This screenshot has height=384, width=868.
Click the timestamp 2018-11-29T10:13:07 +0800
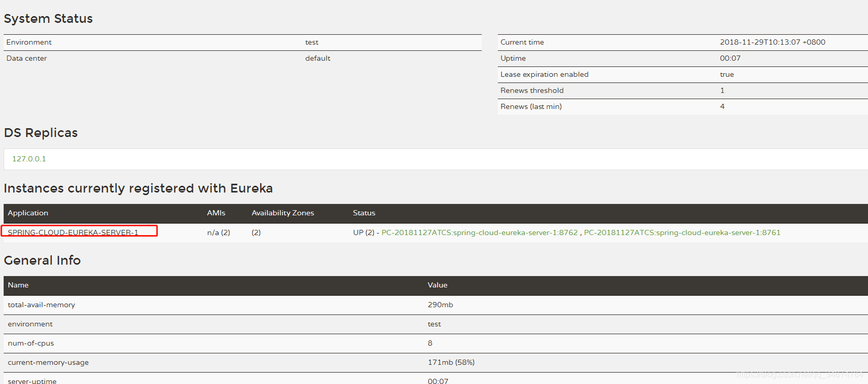pos(772,42)
